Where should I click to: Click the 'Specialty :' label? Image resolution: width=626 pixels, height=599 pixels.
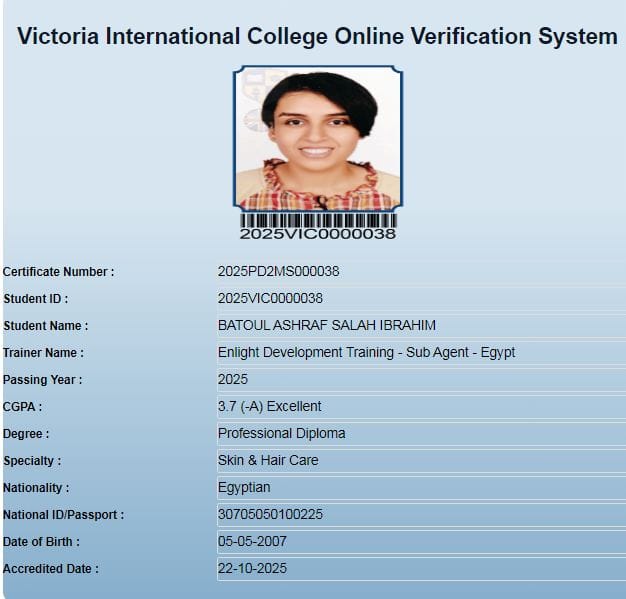point(32,461)
